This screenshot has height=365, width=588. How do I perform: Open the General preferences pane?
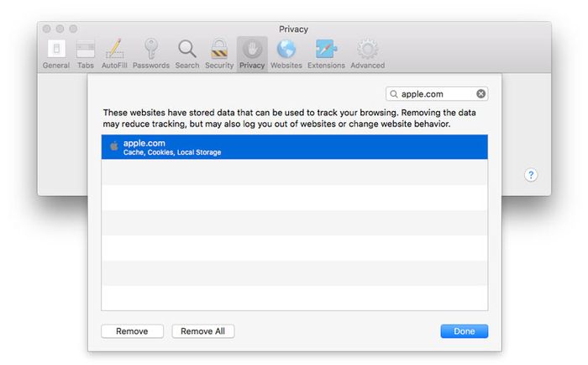(56, 54)
